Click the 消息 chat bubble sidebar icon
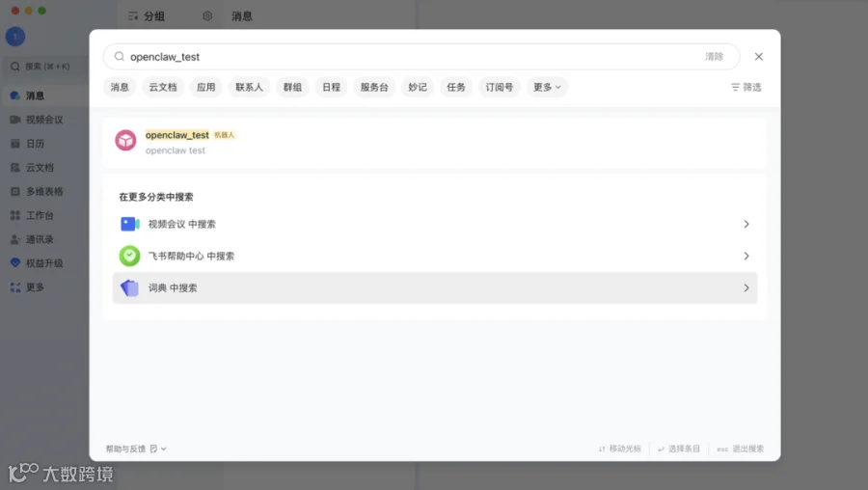The width and height of the screenshot is (868, 490). tap(14, 95)
